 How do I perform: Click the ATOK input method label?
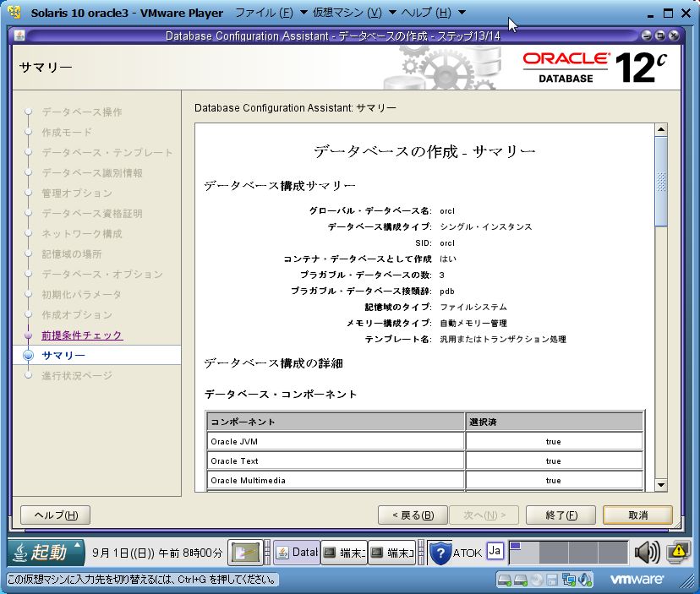tap(467, 553)
